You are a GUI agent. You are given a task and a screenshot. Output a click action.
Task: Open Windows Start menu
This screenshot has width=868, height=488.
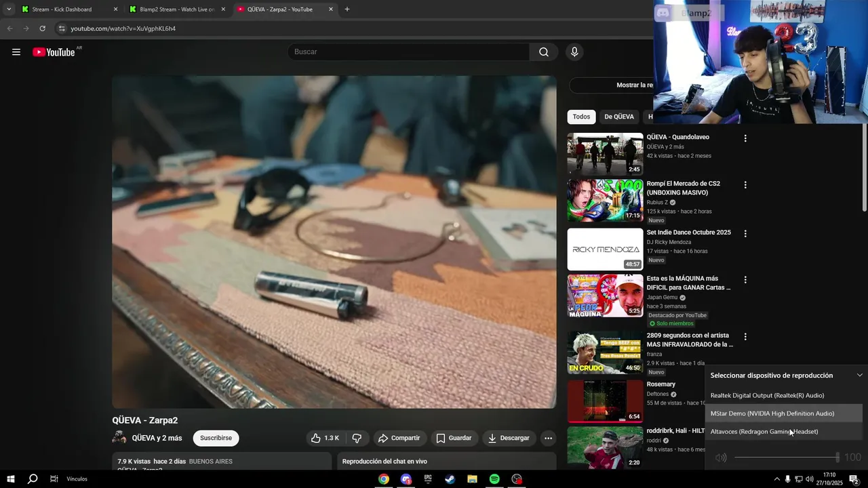click(x=10, y=479)
